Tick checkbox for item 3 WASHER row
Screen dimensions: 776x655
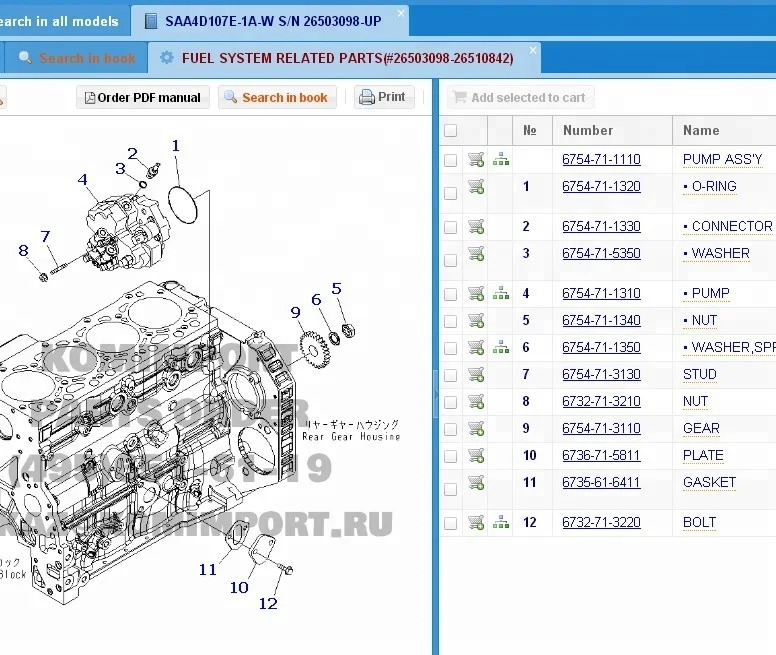pyautogui.click(x=450, y=260)
